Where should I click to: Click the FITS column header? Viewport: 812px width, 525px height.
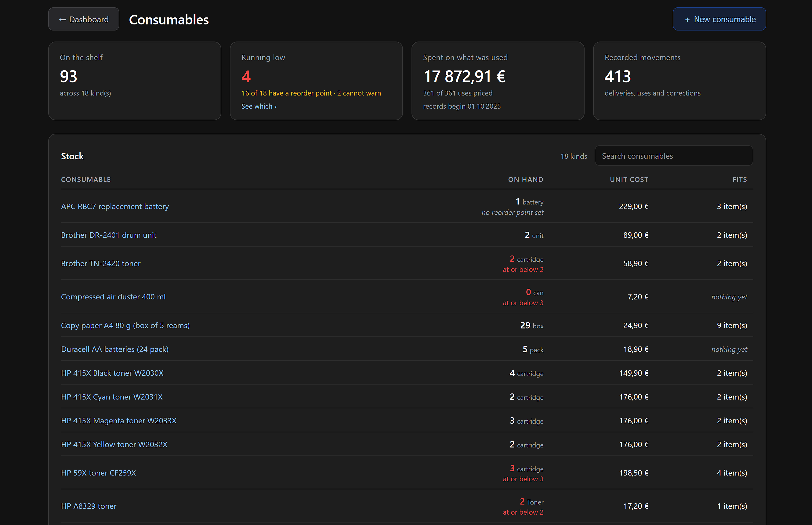tap(740, 179)
